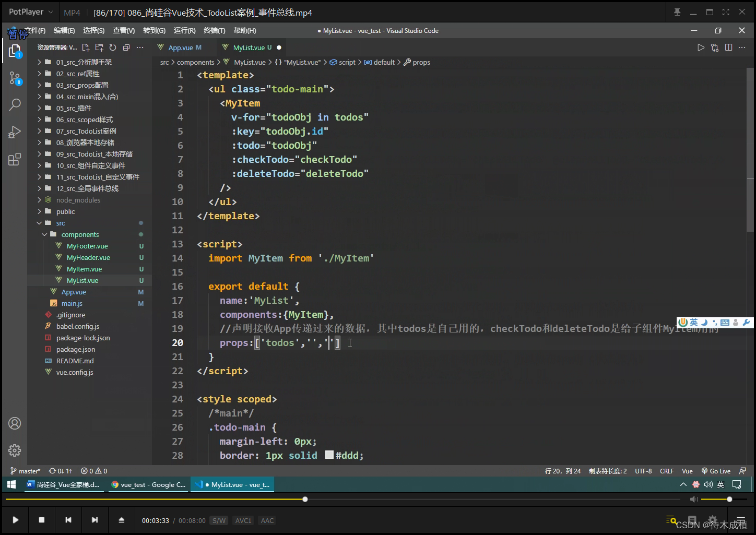
Task: Expand the node_modules folder
Action: point(89,200)
